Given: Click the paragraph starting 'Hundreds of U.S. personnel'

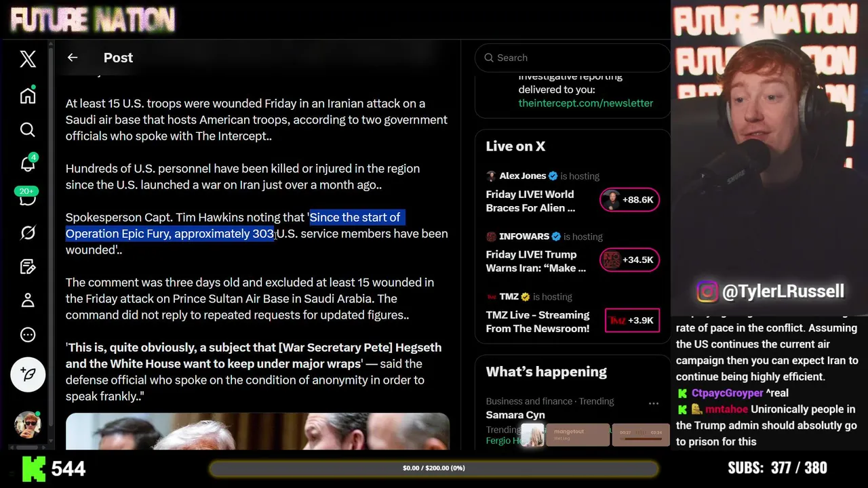Looking at the screenshot, I should [x=243, y=177].
